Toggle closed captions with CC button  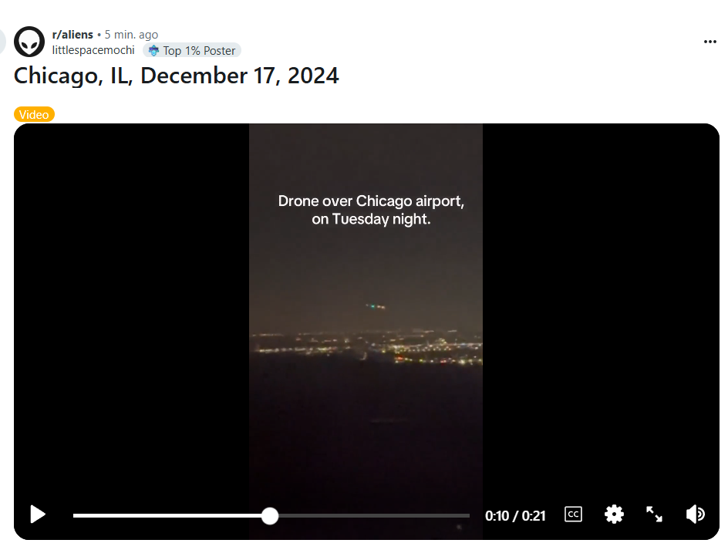[x=573, y=514]
